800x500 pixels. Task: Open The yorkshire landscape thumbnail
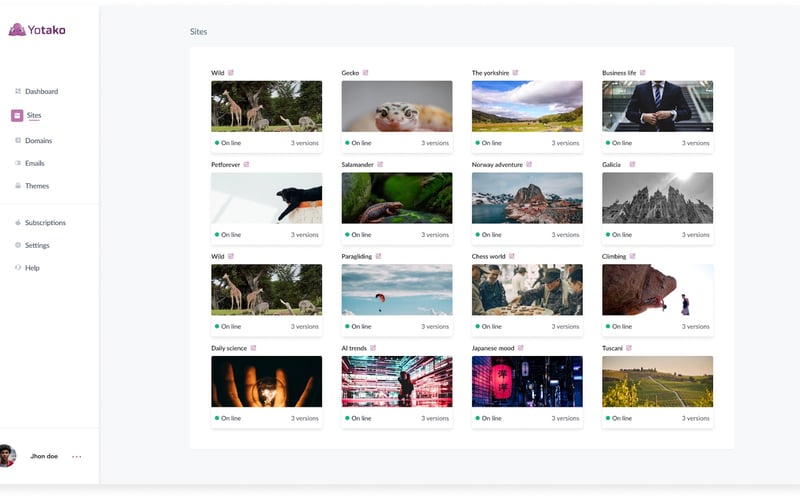click(x=527, y=106)
